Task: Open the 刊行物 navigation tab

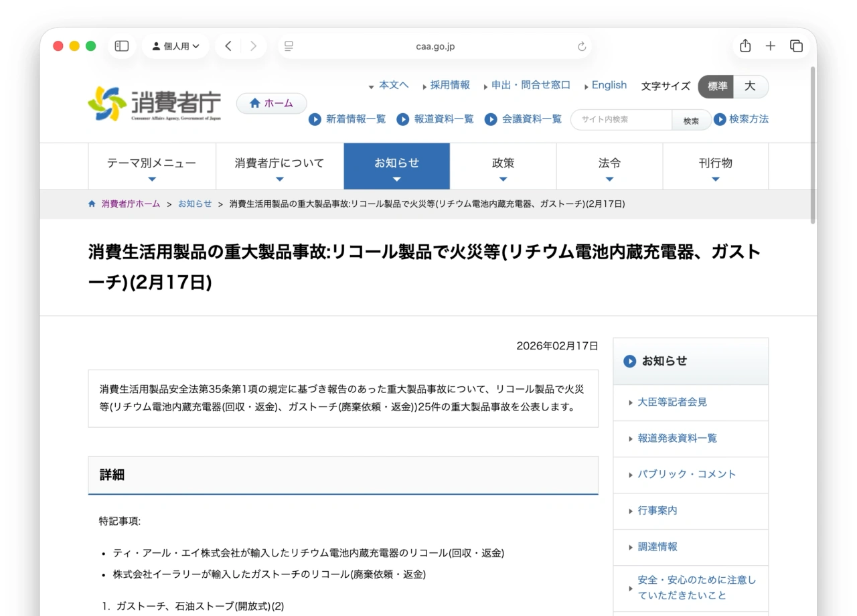Action: [715, 166]
